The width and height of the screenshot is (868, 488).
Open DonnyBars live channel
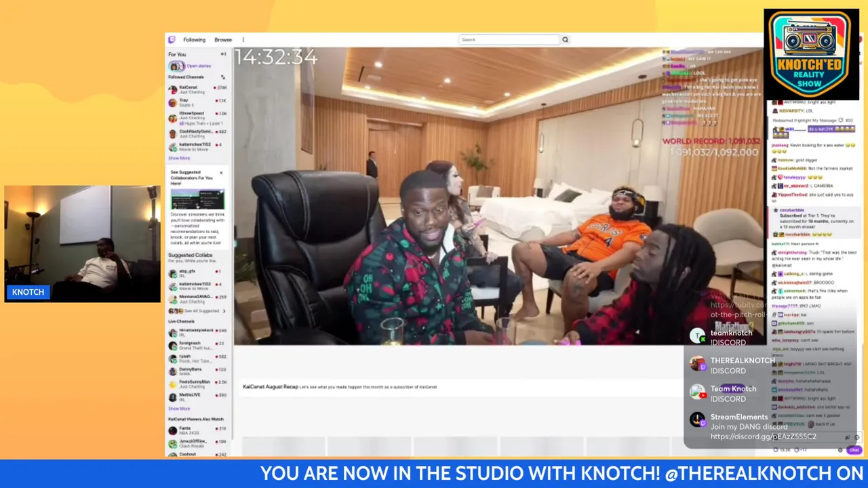(x=197, y=371)
